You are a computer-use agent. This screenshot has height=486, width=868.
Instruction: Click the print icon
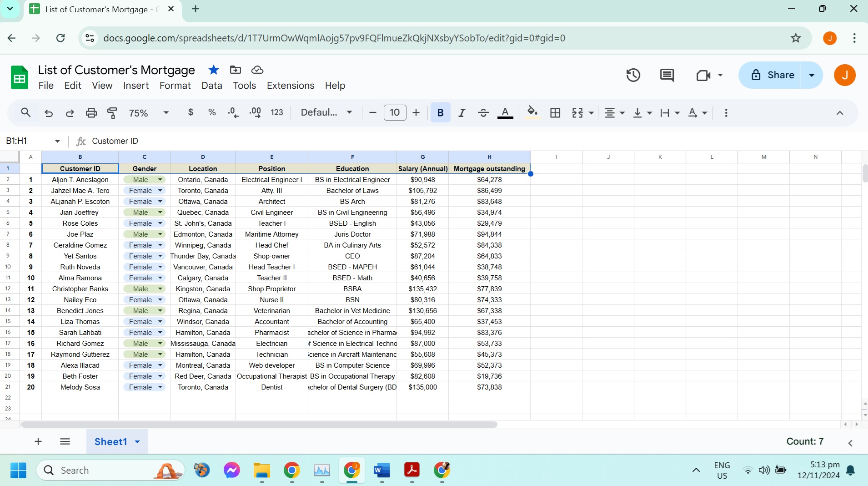click(91, 113)
